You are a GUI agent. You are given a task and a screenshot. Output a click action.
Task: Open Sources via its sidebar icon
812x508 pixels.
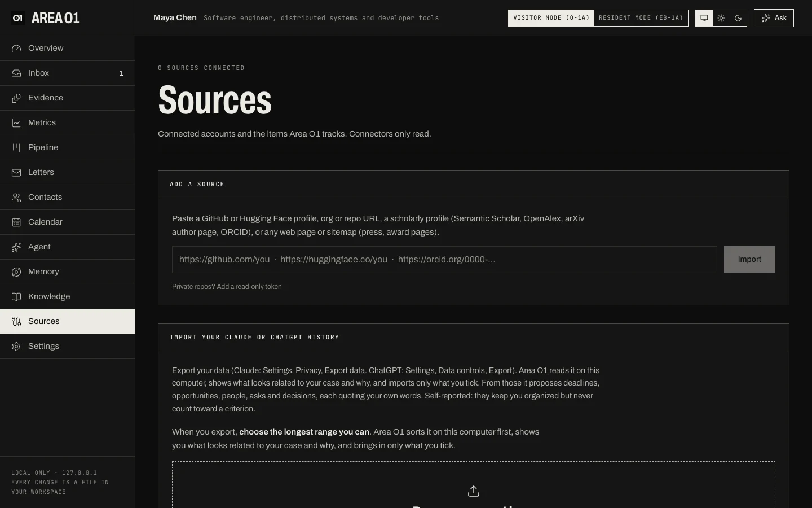click(x=16, y=322)
